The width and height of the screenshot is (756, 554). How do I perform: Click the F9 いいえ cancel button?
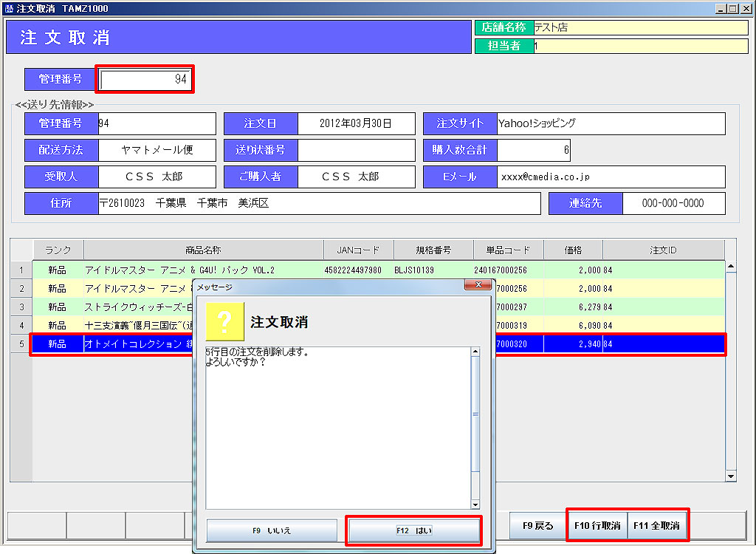272,530
